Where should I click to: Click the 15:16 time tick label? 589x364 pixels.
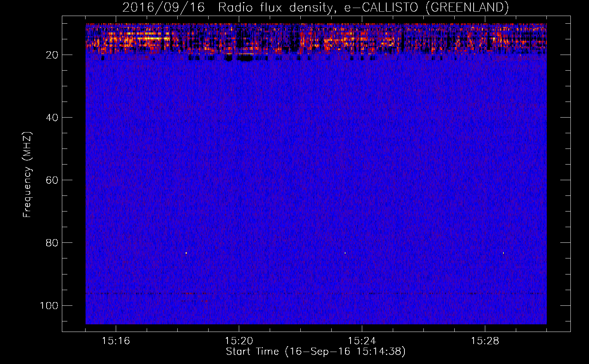(116, 341)
